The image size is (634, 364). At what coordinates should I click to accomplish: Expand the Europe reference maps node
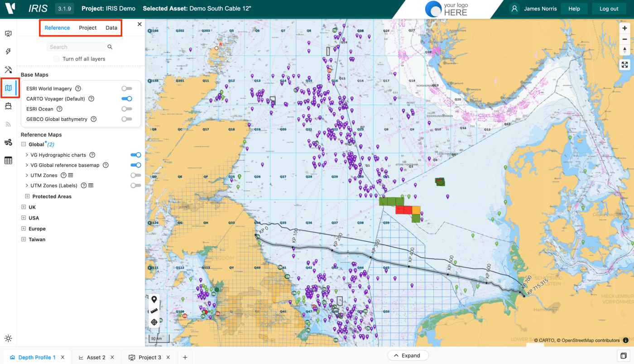click(x=24, y=229)
